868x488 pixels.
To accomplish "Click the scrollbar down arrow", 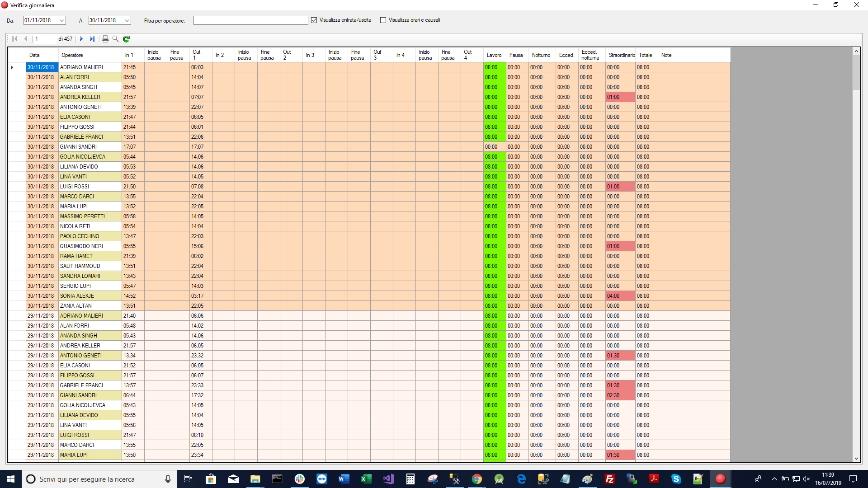I will (x=856, y=458).
